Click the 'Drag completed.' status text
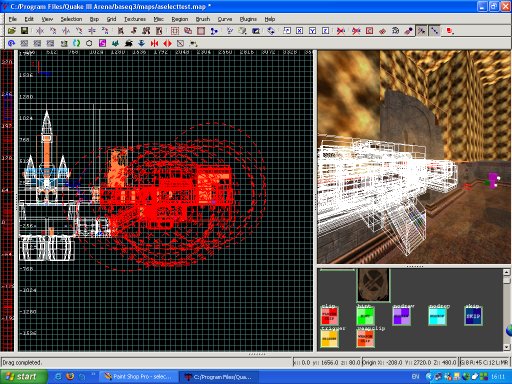Screen dimensions: 512x384 tap(22, 362)
